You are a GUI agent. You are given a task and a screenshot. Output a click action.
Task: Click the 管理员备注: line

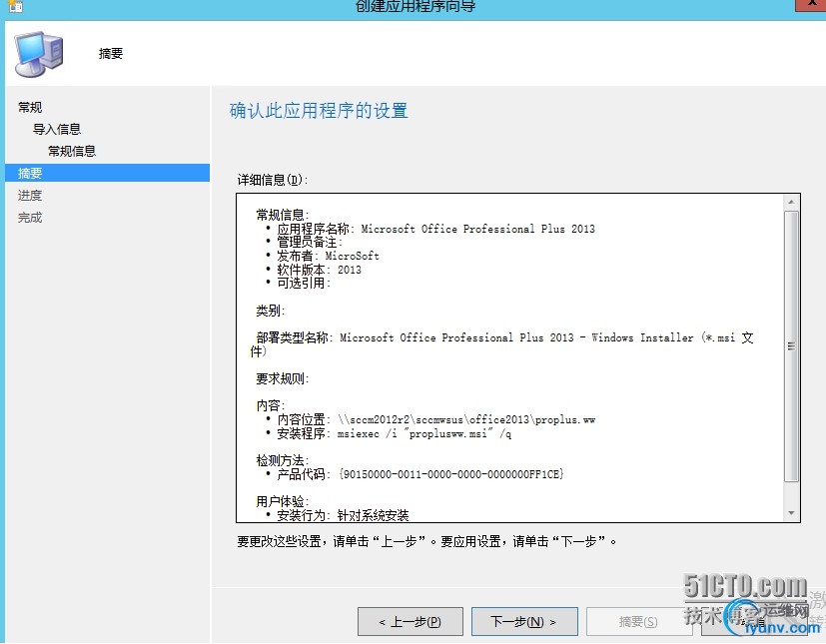[310, 243]
